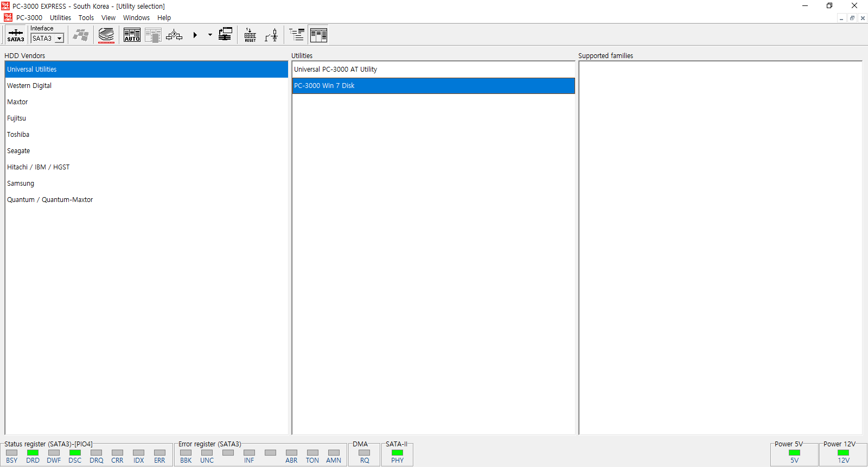Click the disk platters utility icon

pos(106,35)
